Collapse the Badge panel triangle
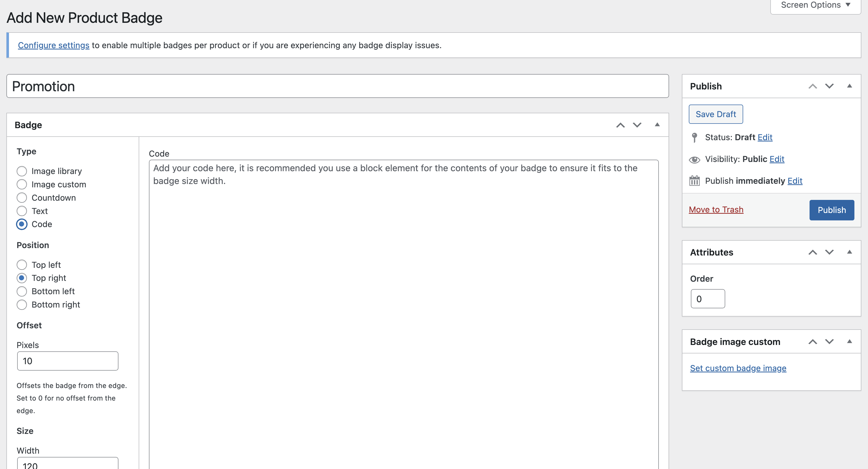Viewport: 868px width, 469px height. 657,125
